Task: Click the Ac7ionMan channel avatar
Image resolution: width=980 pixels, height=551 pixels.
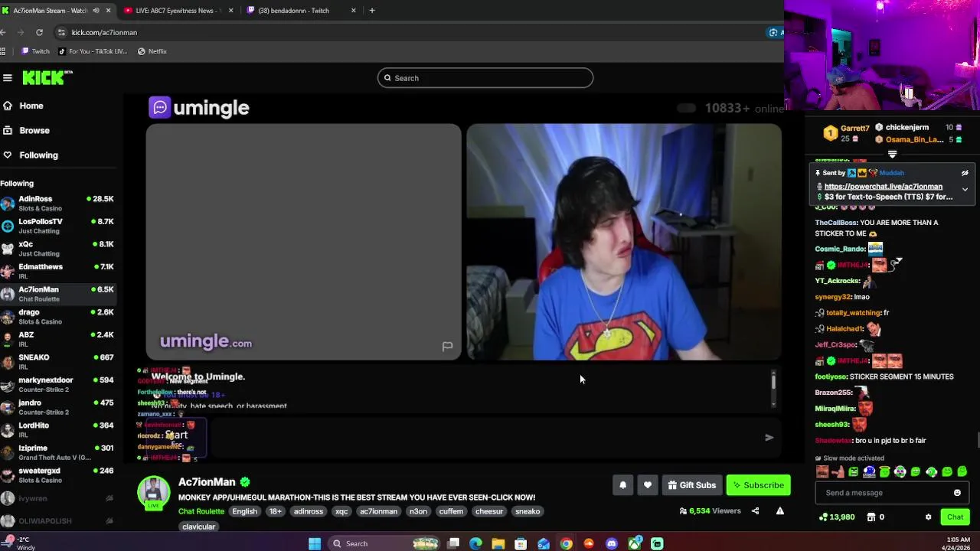Action: pos(153,491)
